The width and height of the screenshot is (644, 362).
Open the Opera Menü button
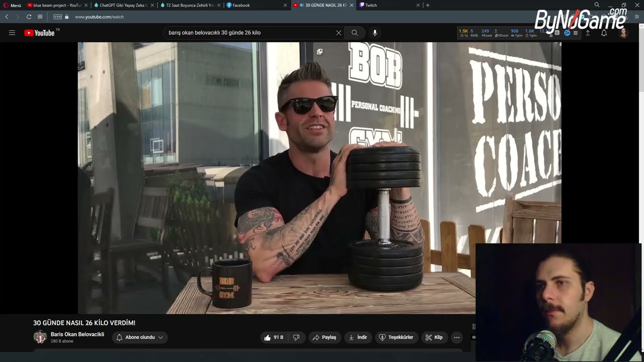(12, 5)
